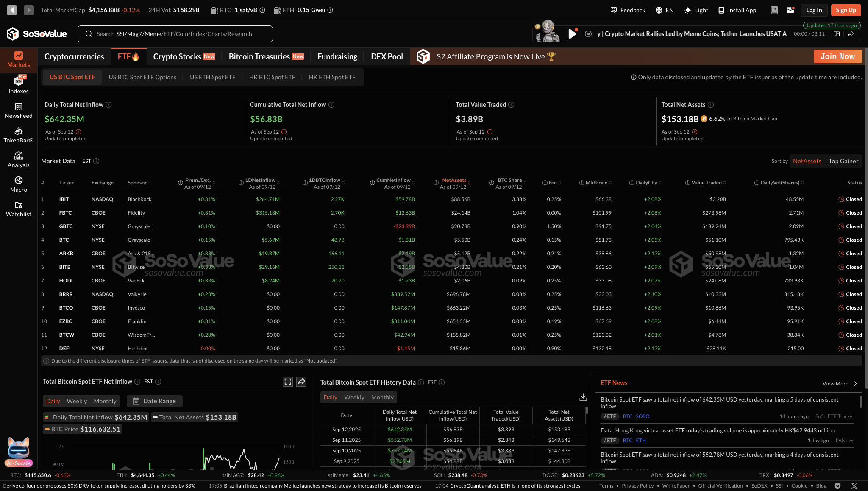Open Macro in the left sidebar
Image resolution: width=868 pixels, height=491 pixels.
(x=19, y=184)
